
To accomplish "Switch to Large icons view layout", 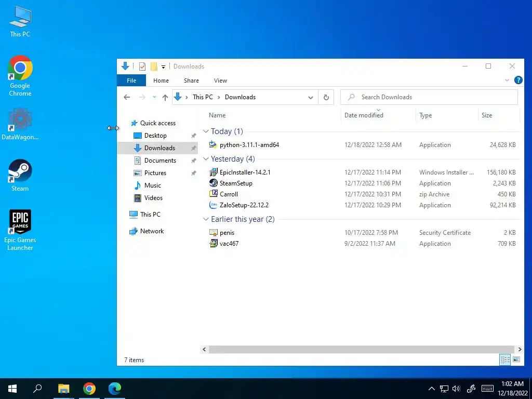I will tap(516, 360).
